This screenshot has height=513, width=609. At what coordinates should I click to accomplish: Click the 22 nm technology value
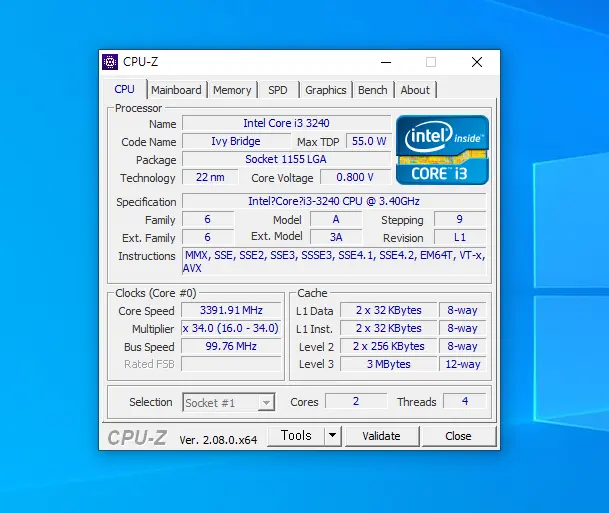(210, 177)
